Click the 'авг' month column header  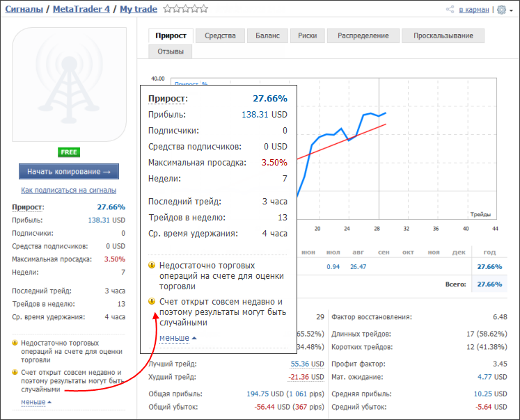(x=359, y=252)
